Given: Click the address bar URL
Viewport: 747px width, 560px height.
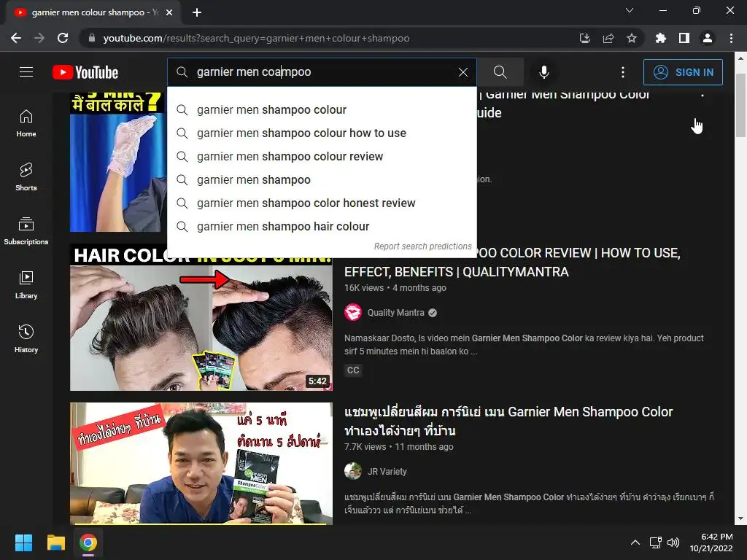Looking at the screenshot, I should 256,38.
